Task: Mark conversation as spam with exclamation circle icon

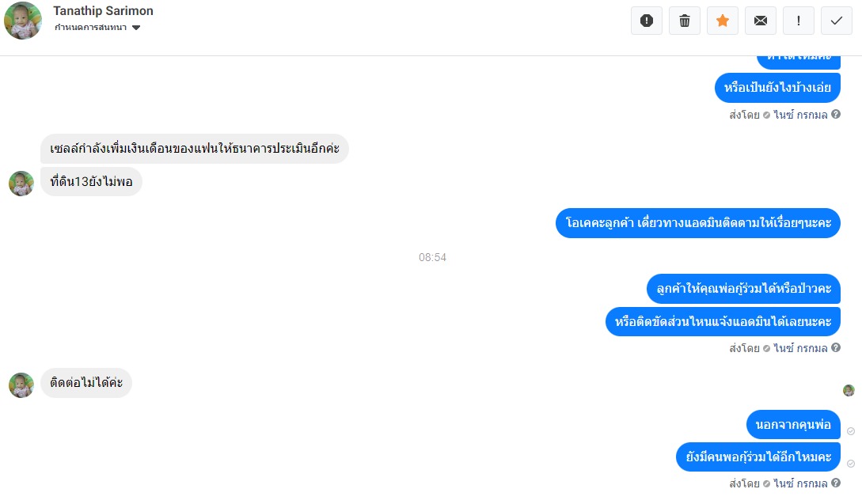Action: [647, 21]
